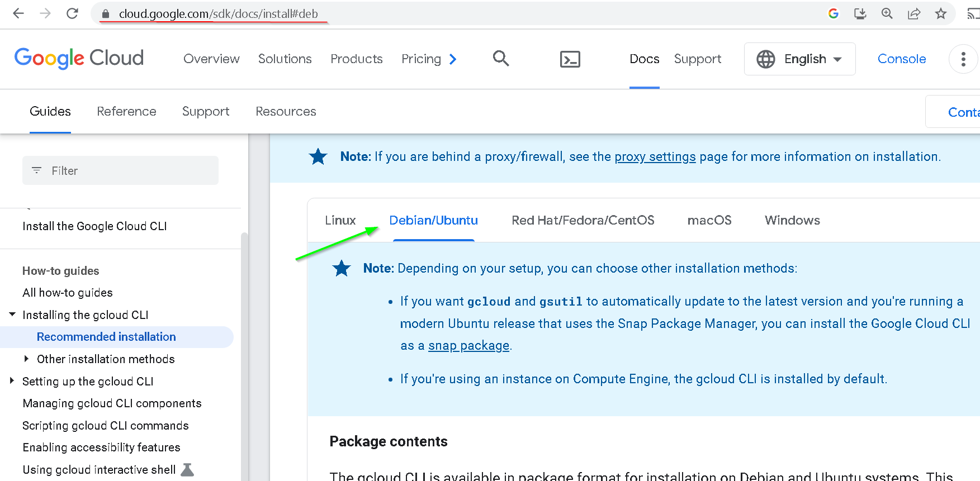
Task: Click the browser address bar URL
Action: [218, 13]
